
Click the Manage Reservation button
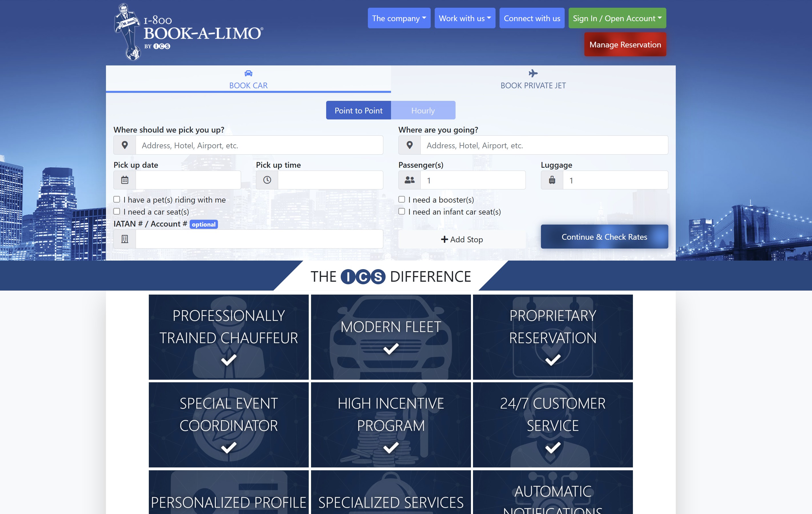[625, 45]
